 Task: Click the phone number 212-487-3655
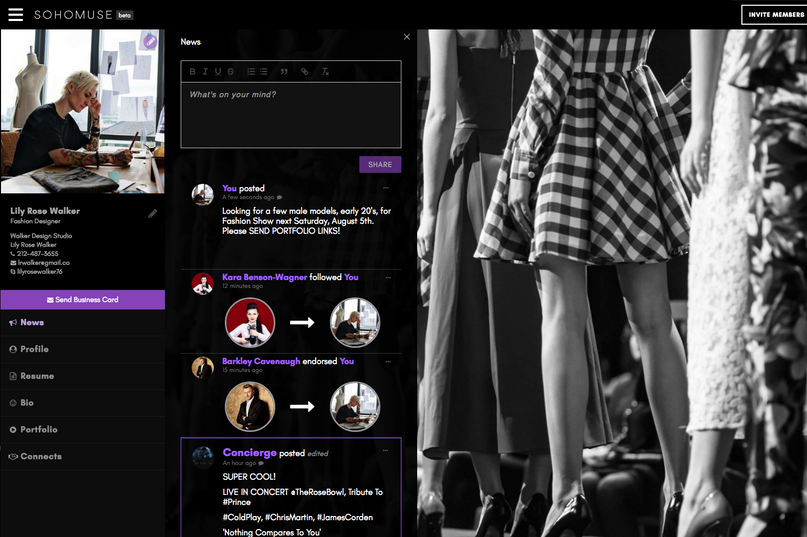click(38, 254)
